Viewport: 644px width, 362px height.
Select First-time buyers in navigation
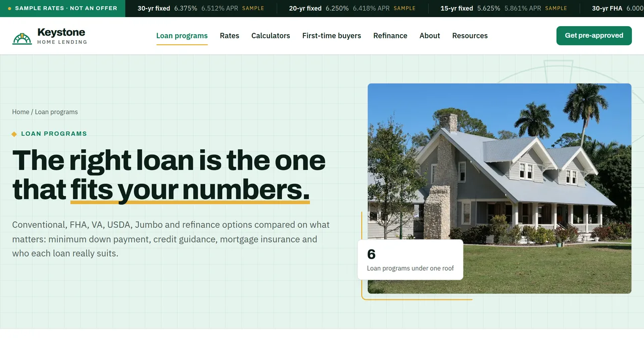point(332,36)
